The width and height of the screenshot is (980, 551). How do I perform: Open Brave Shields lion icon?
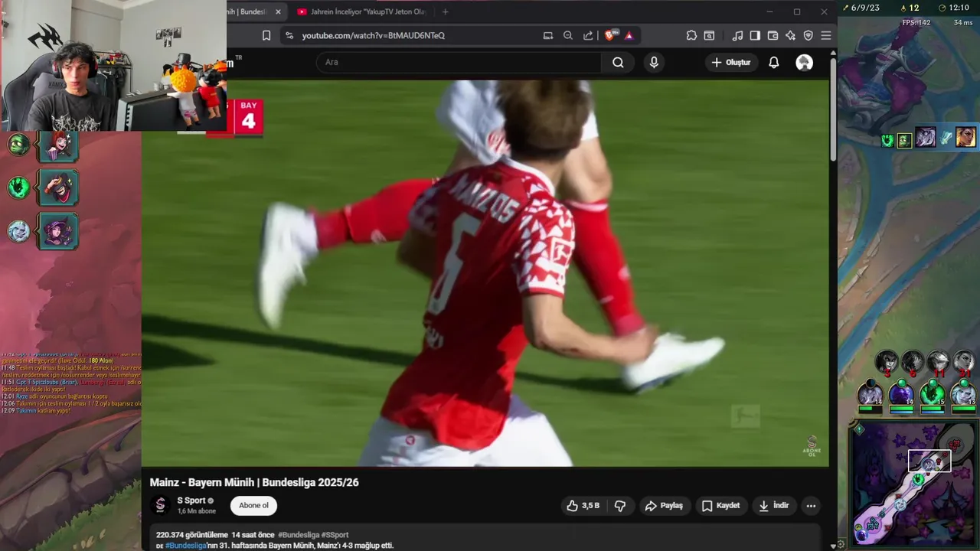point(610,35)
